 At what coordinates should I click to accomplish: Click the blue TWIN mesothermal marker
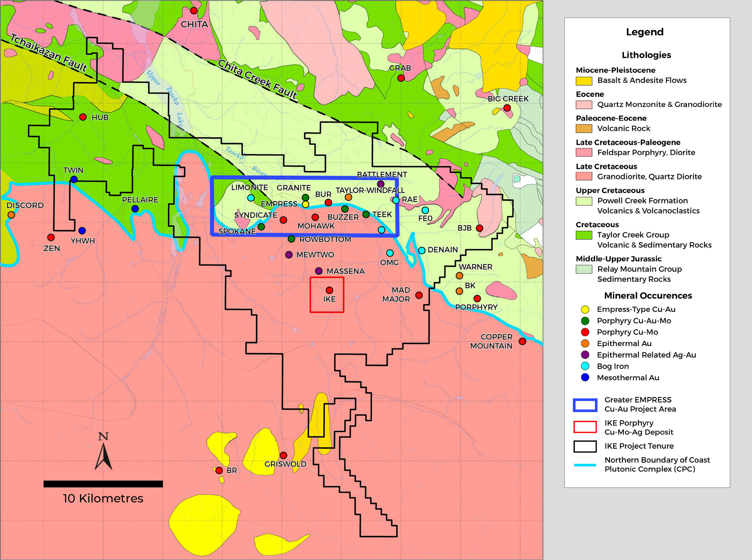point(74,179)
